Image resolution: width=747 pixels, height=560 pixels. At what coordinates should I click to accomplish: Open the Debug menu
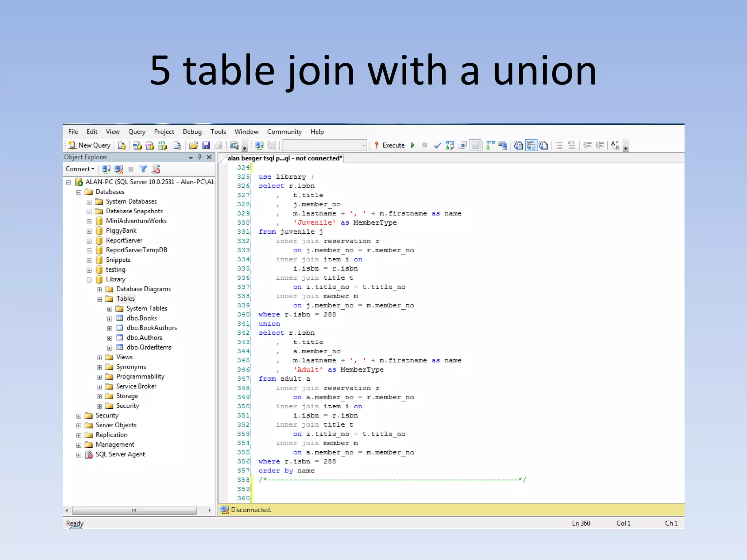pyautogui.click(x=192, y=132)
